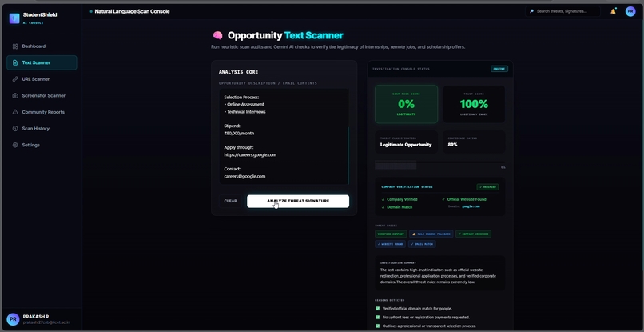Open Screenshot Scanner via its camera icon
This screenshot has height=332, width=644.
tap(15, 95)
